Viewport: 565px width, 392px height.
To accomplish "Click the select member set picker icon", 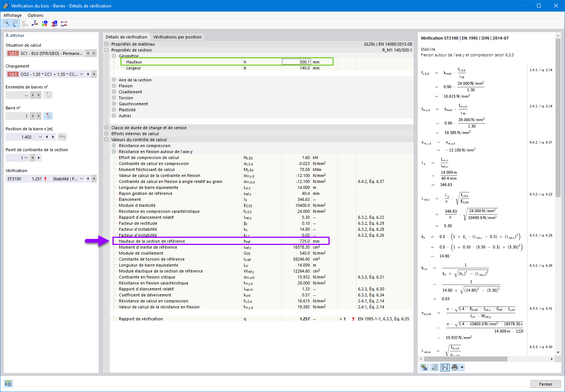I will coord(48,95).
